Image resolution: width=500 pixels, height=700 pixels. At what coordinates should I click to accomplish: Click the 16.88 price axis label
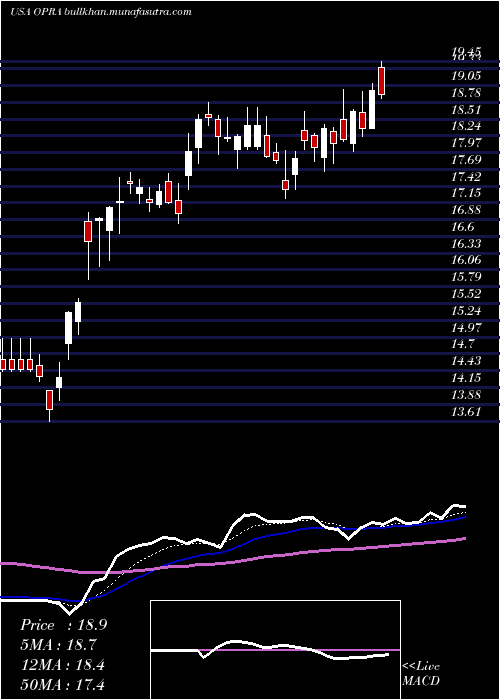[466, 210]
